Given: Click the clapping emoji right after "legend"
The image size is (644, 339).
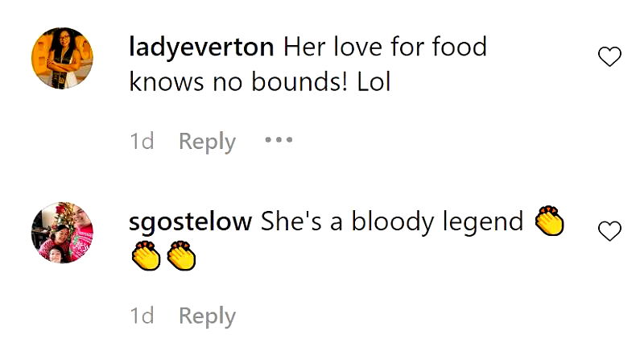Looking at the screenshot, I should click(550, 221).
